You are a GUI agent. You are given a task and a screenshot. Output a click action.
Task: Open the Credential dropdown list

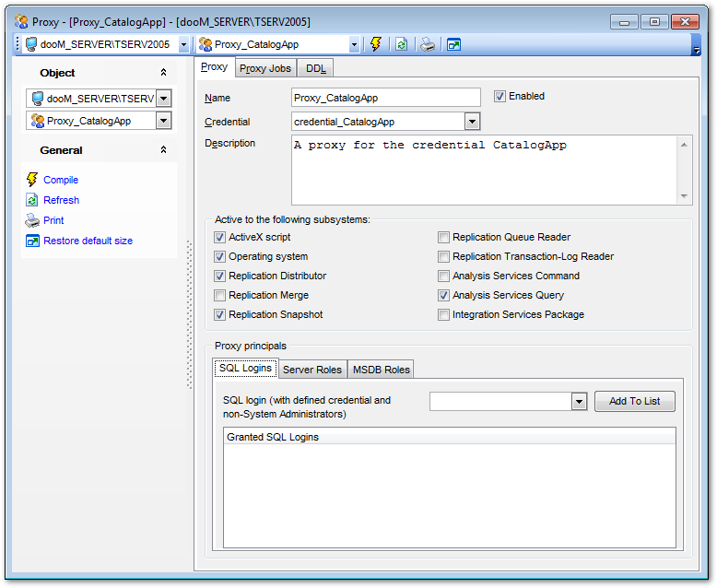click(472, 122)
